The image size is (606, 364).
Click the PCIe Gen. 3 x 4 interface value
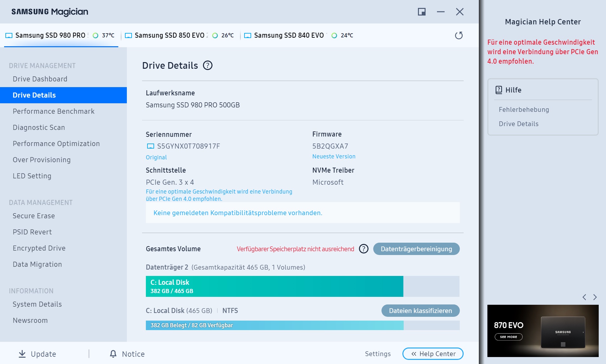click(170, 182)
